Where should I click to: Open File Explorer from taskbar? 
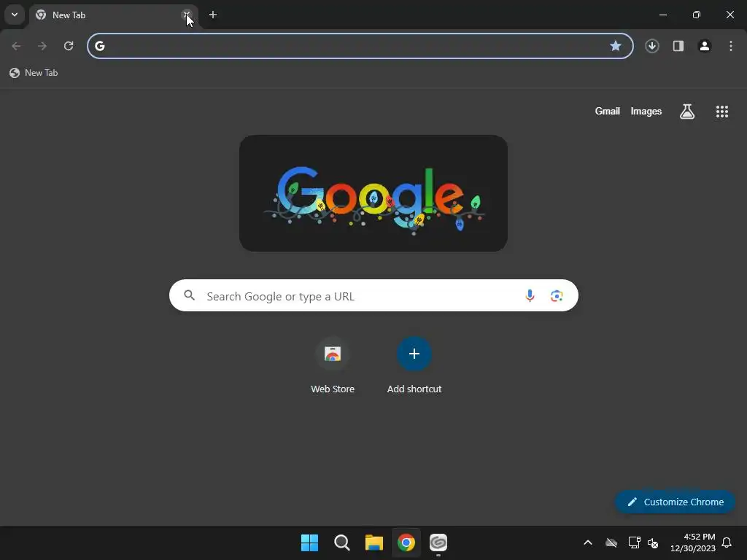pos(374,542)
